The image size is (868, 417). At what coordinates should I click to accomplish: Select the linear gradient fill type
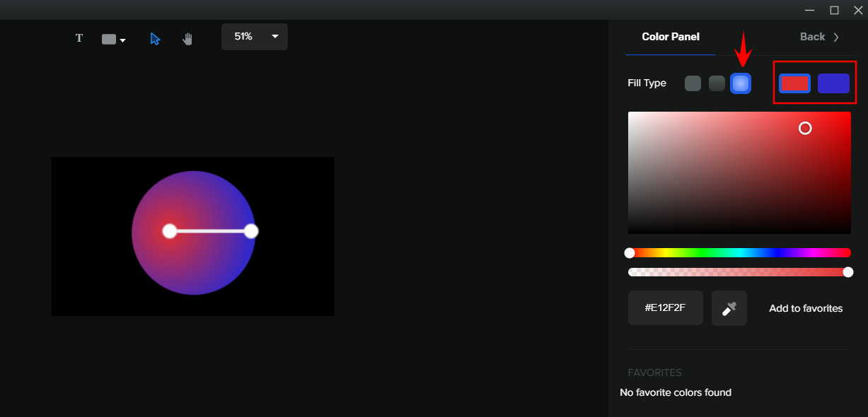717,83
